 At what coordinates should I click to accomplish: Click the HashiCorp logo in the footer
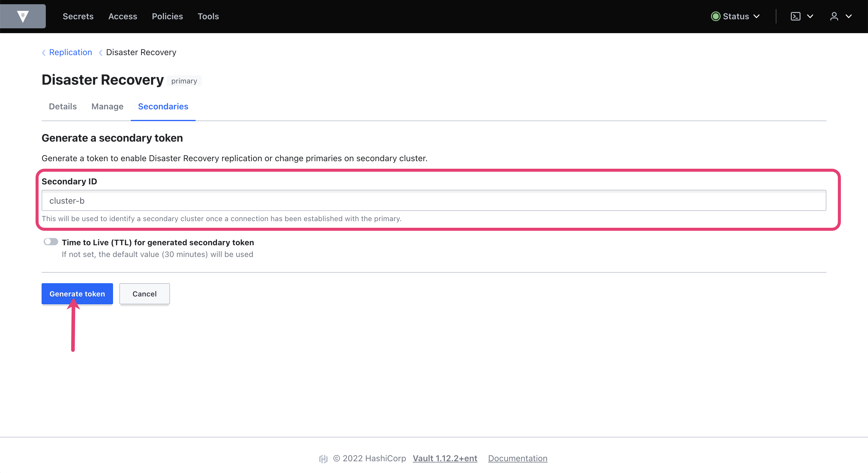tap(323, 459)
